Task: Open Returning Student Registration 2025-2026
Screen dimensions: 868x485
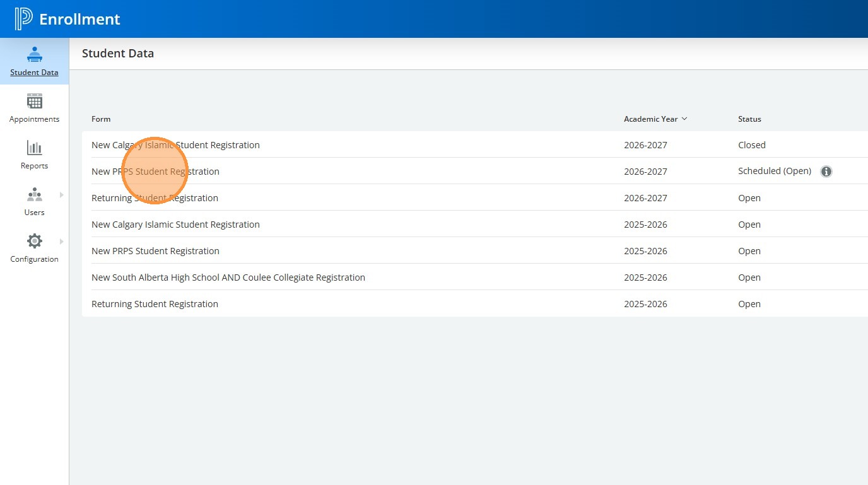Action: tap(155, 304)
